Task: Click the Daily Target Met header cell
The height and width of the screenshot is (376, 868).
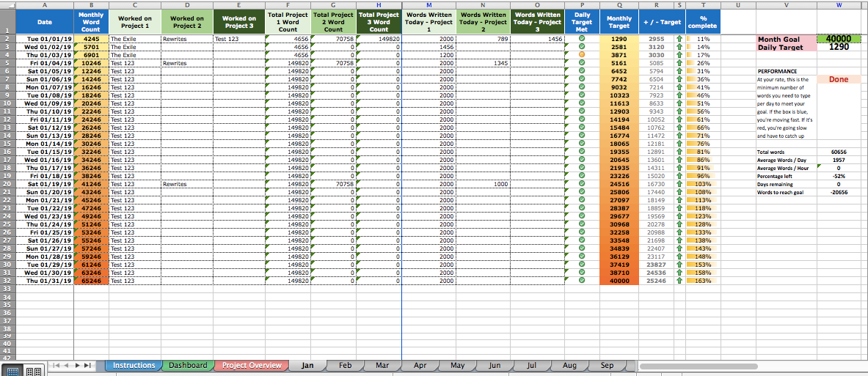Action: click(x=582, y=22)
